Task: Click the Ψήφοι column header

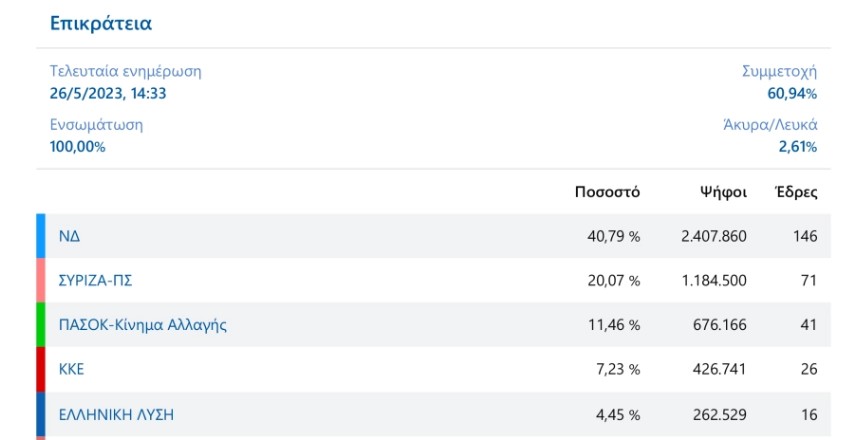Action: (723, 192)
